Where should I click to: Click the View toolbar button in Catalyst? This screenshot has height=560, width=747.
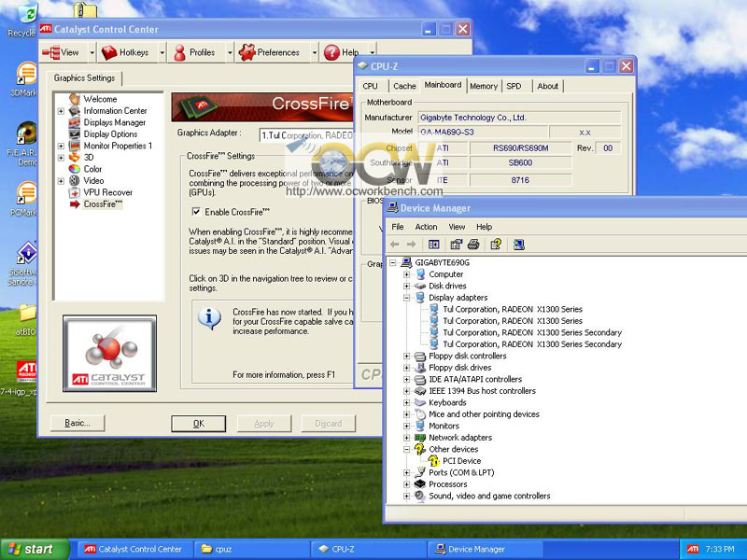[64, 52]
